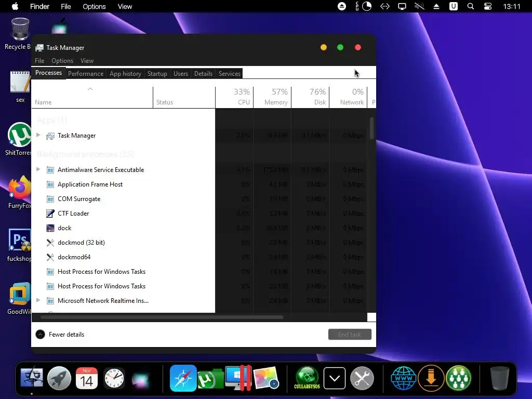Sort by the Memory column header
The height and width of the screenshot is (399, 532).
pyautogui.click(x=272, y=97)
